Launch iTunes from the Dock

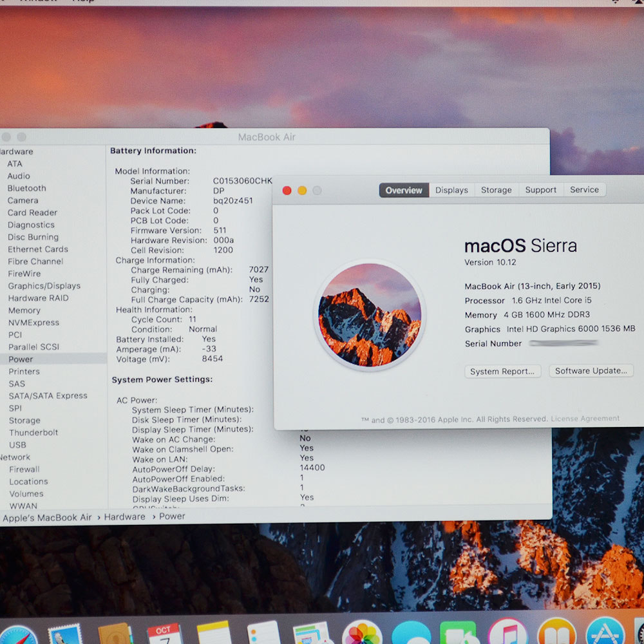click(x=508, y=632)
